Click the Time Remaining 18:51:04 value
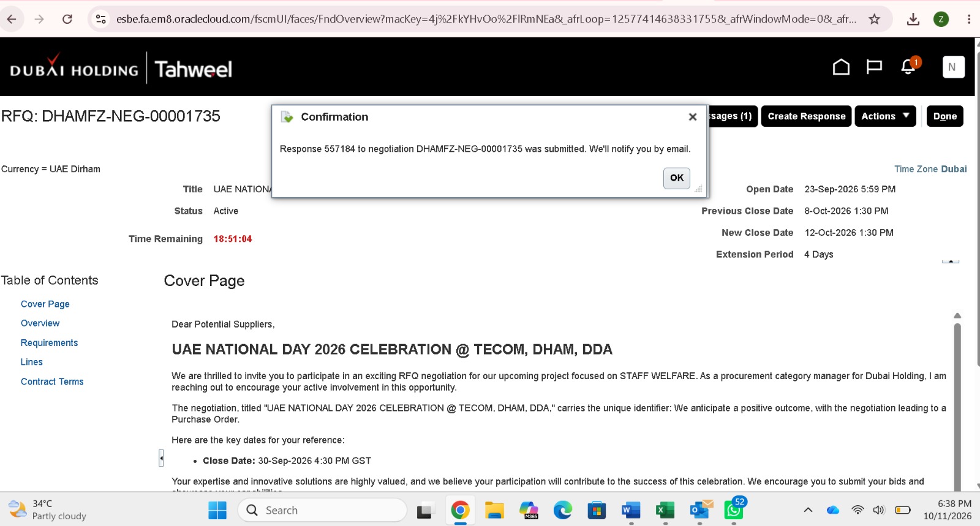This screenshot has height=526, width=980. pyautogui.click(x=233, y=239)
